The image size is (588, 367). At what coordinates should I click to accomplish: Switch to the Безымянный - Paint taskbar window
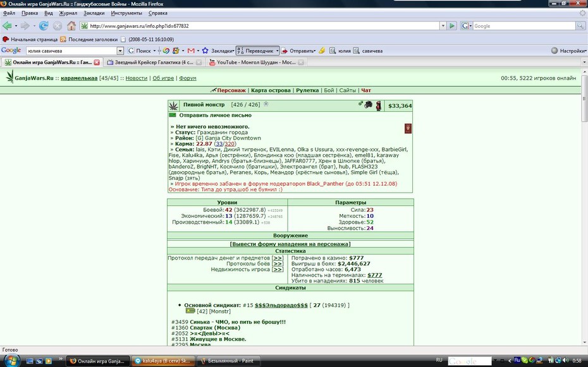pyautogui.click(x=228, y=361)
